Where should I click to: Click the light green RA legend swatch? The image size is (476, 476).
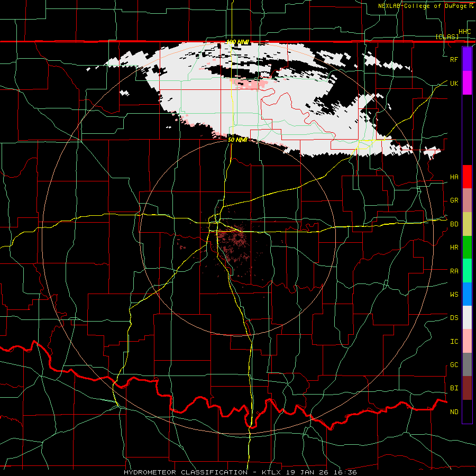click(x=467, y=271)
